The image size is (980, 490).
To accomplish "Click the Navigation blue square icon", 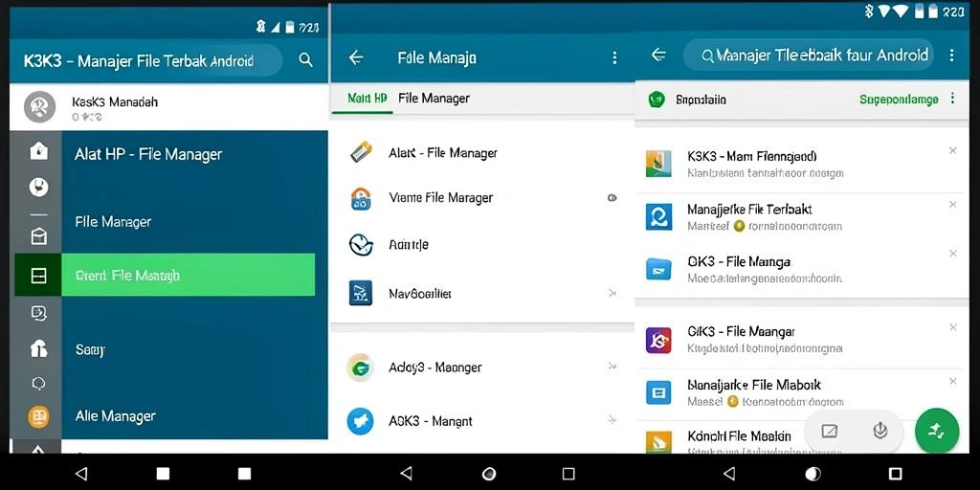I will pyautogui.click(x=361, y=293).
